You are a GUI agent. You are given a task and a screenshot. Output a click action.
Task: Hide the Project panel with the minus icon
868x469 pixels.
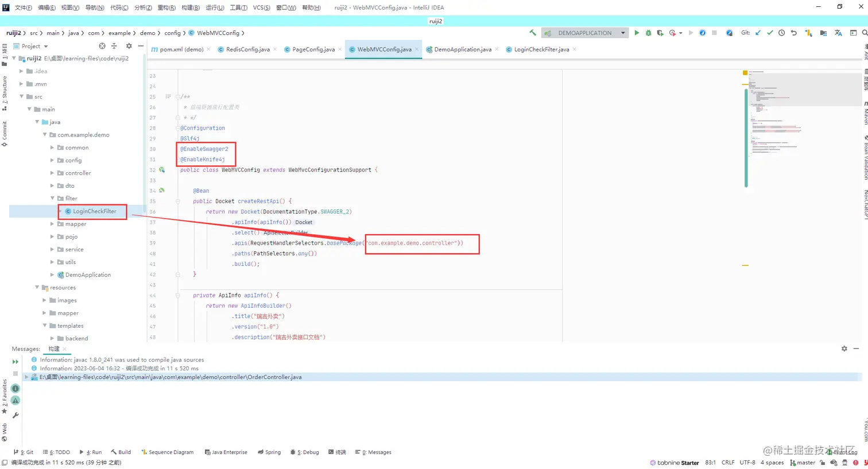141,46
